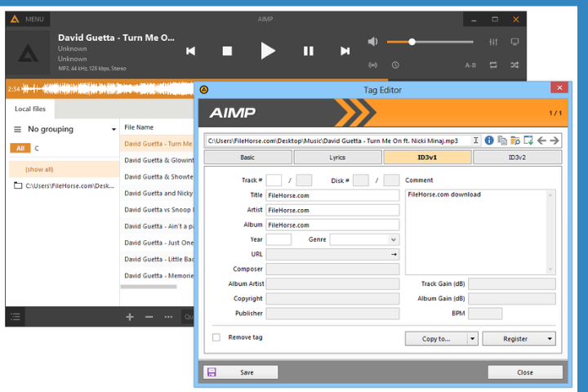Open internet radio capture icon
588x392 pixels.
(372, 65)
